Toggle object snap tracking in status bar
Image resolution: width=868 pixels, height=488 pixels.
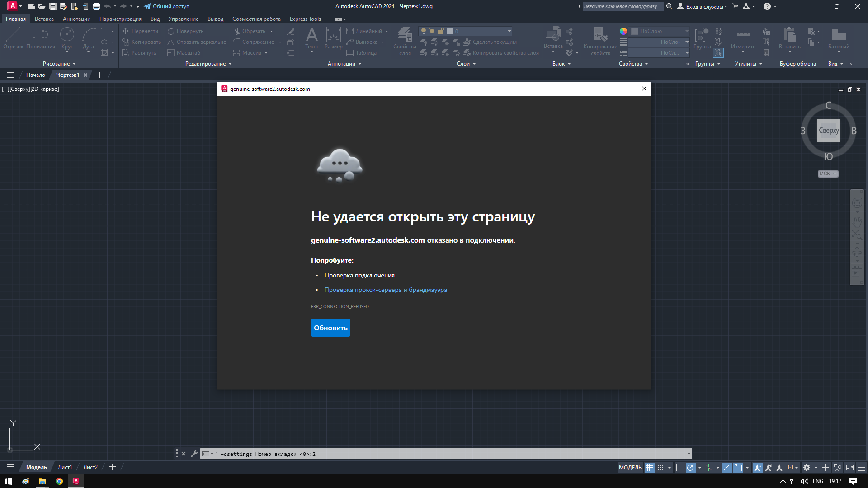tap(727, 468)
